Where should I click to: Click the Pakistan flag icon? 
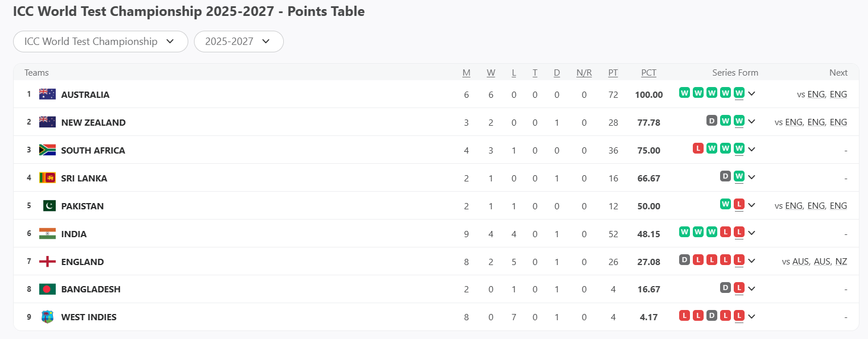click(49, 206)
